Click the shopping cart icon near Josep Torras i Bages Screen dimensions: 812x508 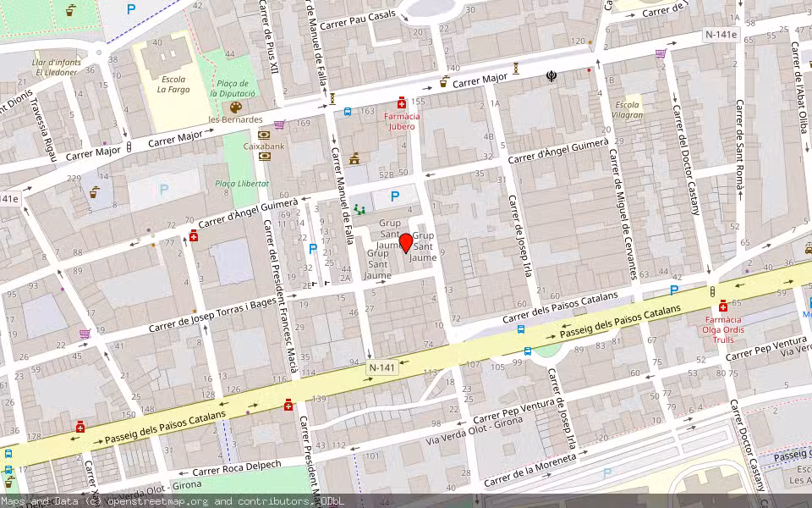click(85, 334)
